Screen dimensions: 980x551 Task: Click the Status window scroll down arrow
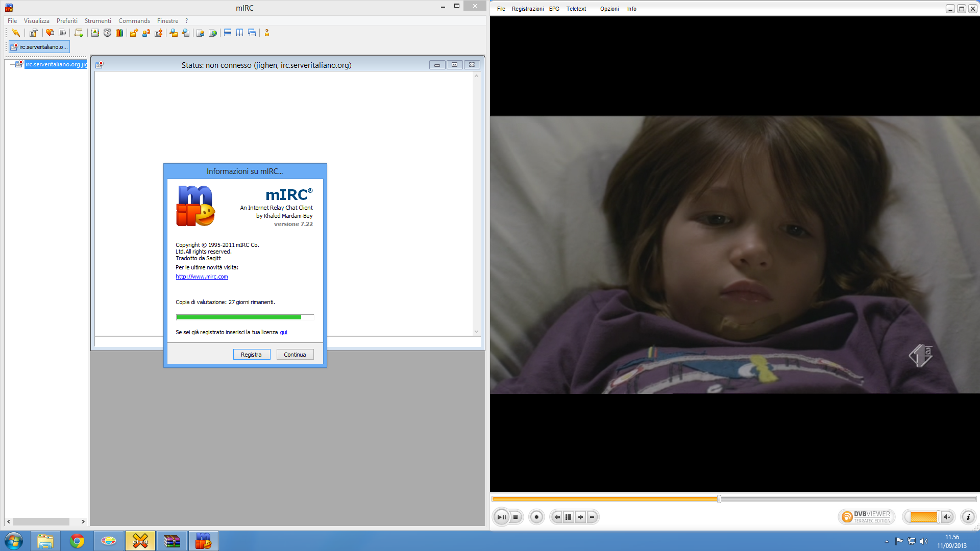(477, 332)
